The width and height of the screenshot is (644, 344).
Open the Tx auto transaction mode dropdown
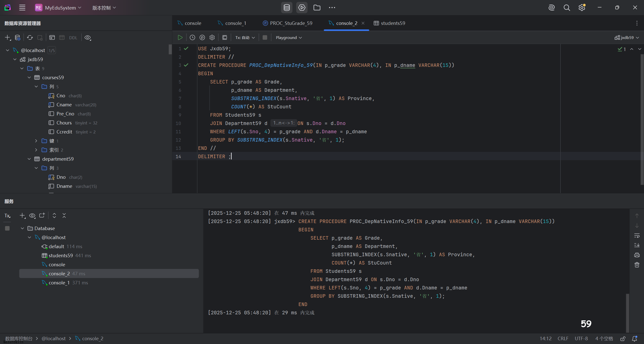(245, 37)
